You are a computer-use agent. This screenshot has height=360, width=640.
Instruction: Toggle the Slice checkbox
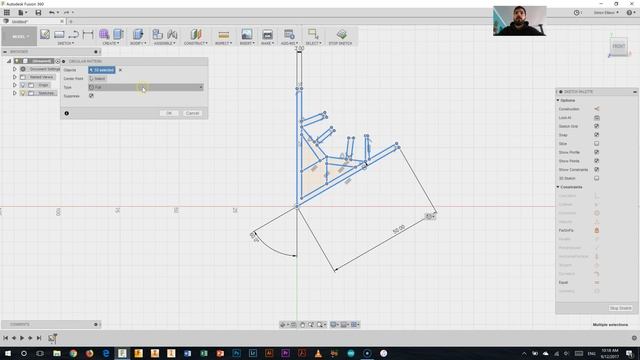pyautogui.click(x=596, y=144)
